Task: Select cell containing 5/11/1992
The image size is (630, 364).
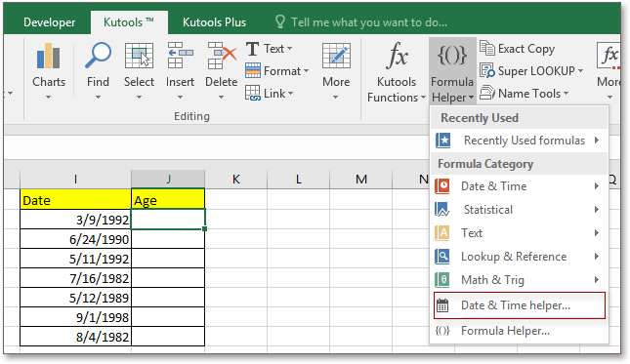Action: [x=75, y=259]
